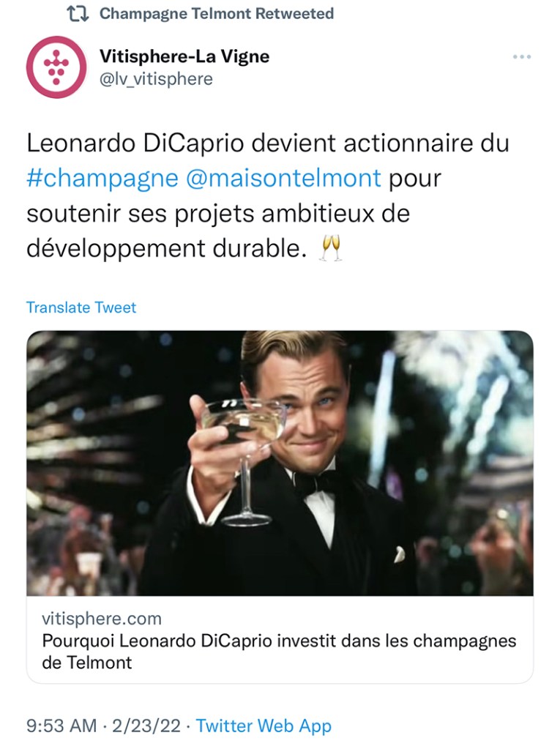Open the Vitisphere grape logo avatar
The width and height of the screenshot is (560, 749).
click(56, 67)
